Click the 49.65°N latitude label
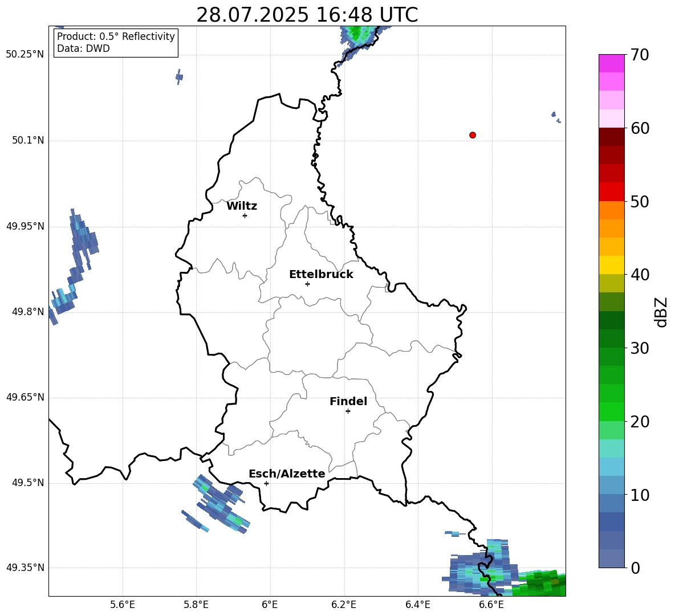The image size is (675, 616). 25,397
